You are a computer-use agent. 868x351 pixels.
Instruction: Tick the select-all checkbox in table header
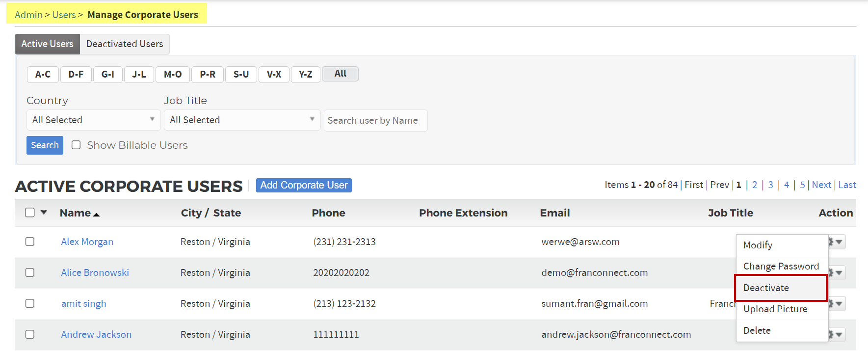30,213
